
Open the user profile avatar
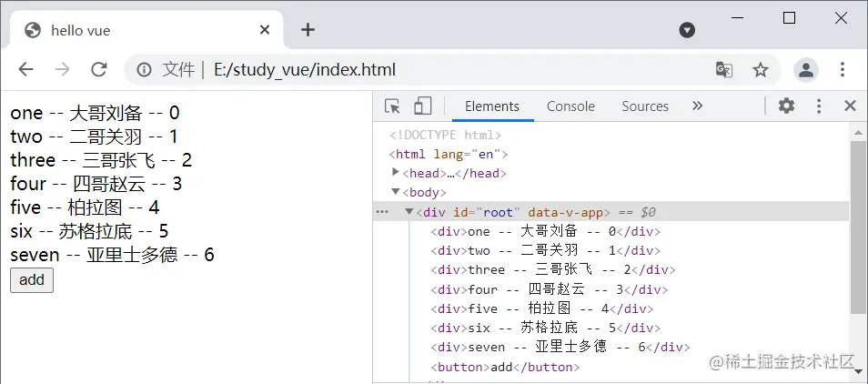pyautogui.click(x=806, y=70)
